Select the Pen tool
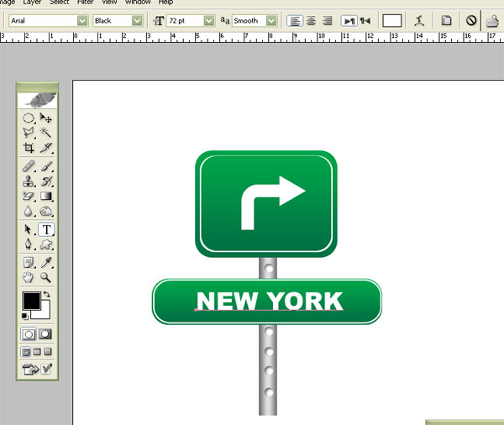 click(x=29, y=244)
